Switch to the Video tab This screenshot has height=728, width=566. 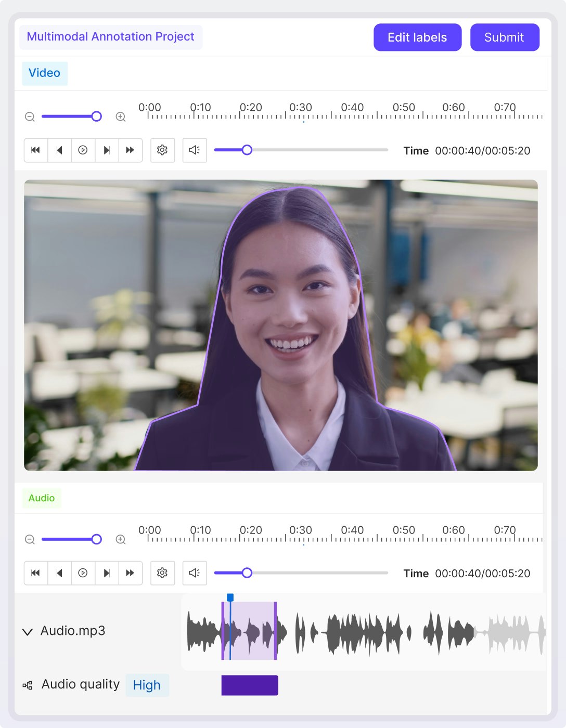[x=44, y=73]
